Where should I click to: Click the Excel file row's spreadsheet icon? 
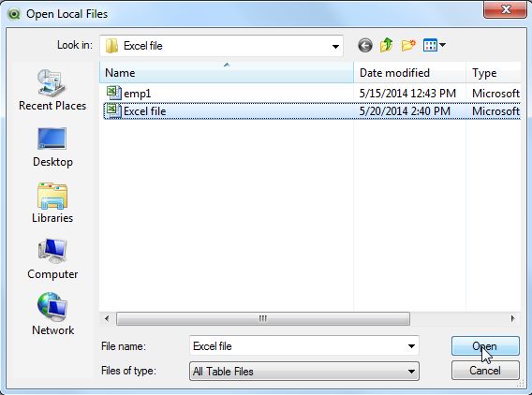pyautogui.click(x=113, y=110)
